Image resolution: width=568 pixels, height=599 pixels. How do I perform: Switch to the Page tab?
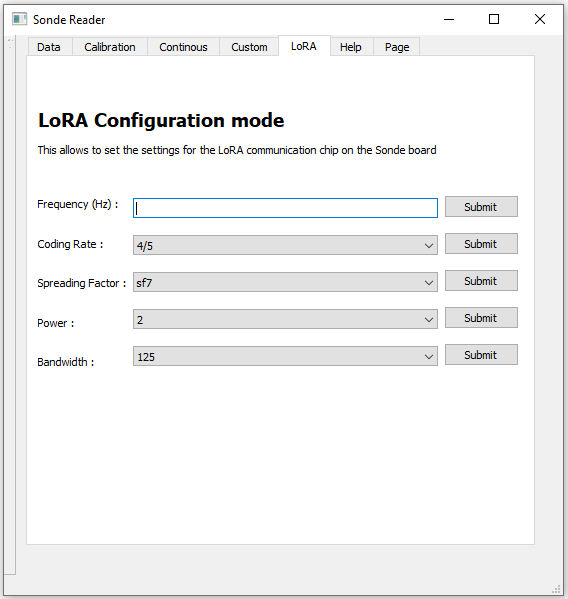click(397, 47)
